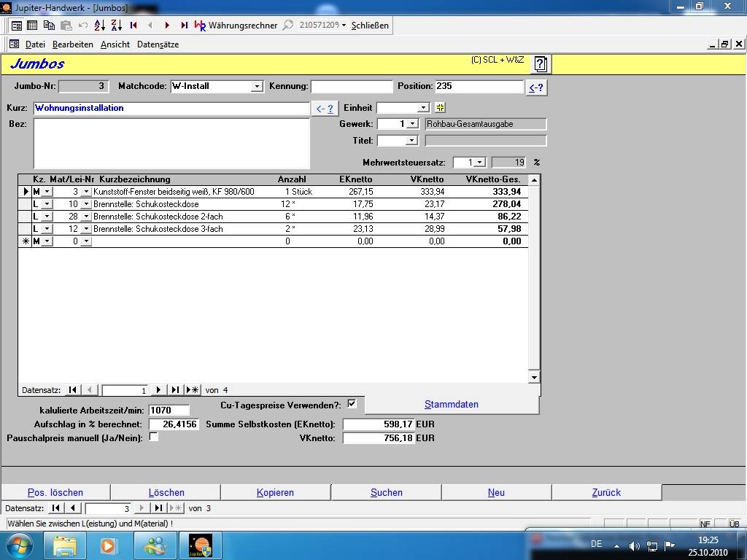Open the Datensätze menu

tap(158, 44)
